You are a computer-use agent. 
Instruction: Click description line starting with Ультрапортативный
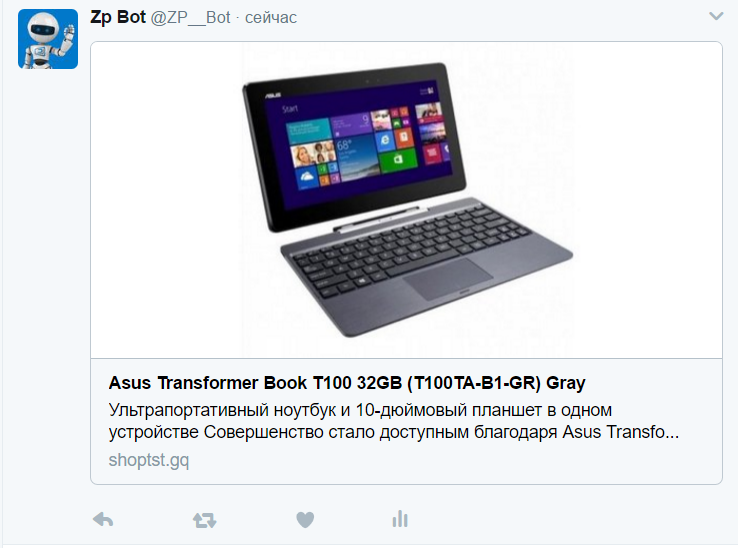[x=360, y=410]
